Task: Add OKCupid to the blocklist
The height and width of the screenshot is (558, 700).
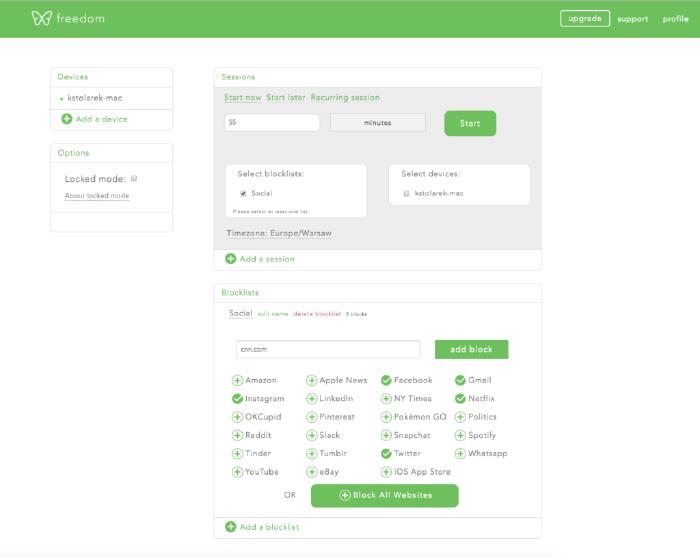Action: click(237, 417)
